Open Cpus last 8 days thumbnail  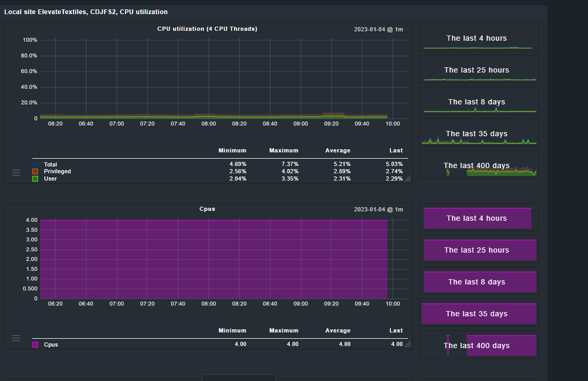(x=479, y=281)
